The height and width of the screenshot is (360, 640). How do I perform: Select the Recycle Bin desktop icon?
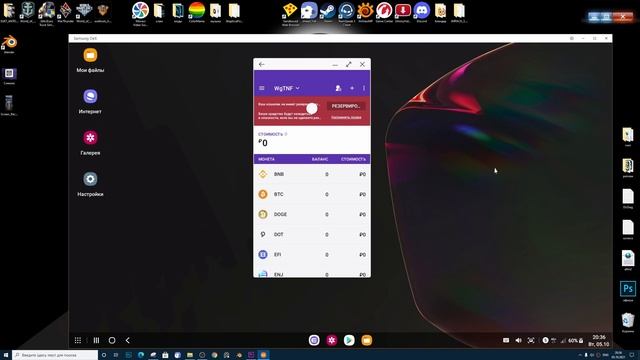[628, 322]
